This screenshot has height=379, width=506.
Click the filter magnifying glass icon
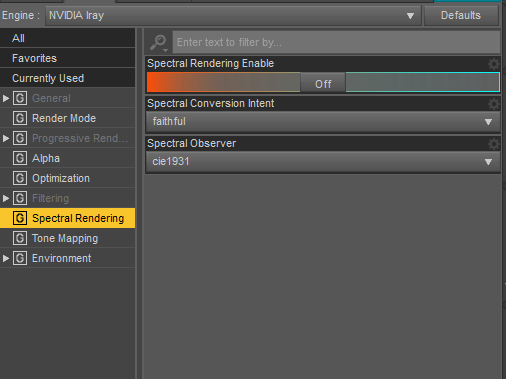pyautogui.click(x=158, y=43)
